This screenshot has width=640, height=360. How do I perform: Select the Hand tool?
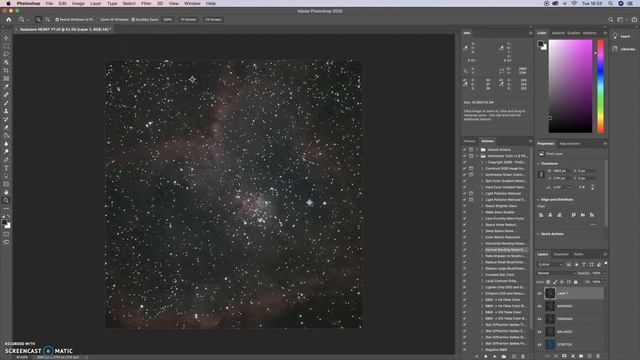tap(6, 192)
